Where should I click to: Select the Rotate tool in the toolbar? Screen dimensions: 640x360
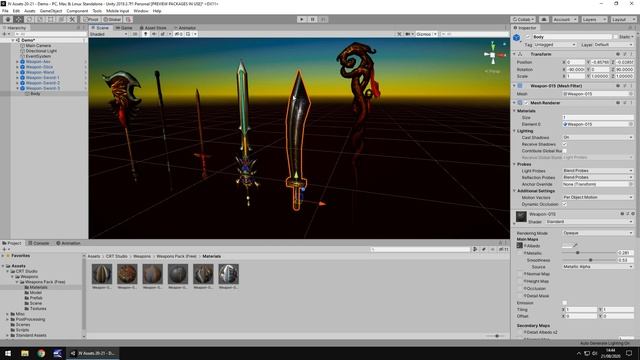coord(29,19)
